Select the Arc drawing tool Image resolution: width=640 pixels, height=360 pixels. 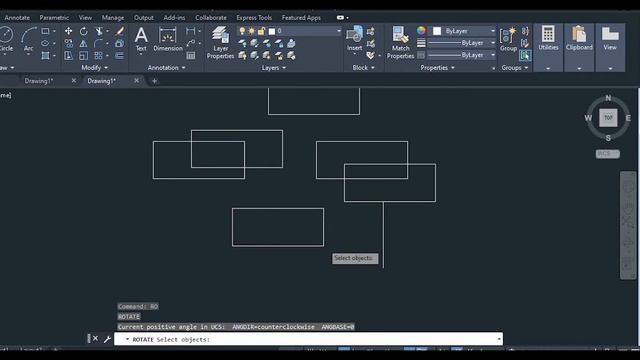29,39
